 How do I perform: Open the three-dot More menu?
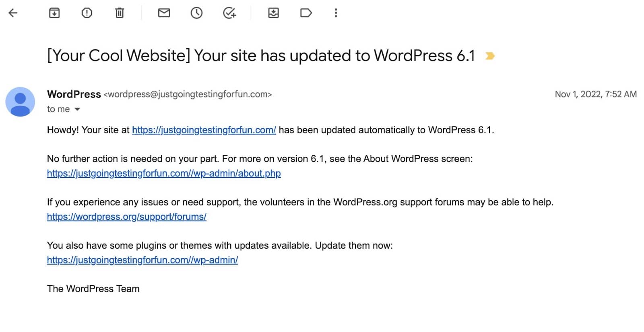point(336,13)
